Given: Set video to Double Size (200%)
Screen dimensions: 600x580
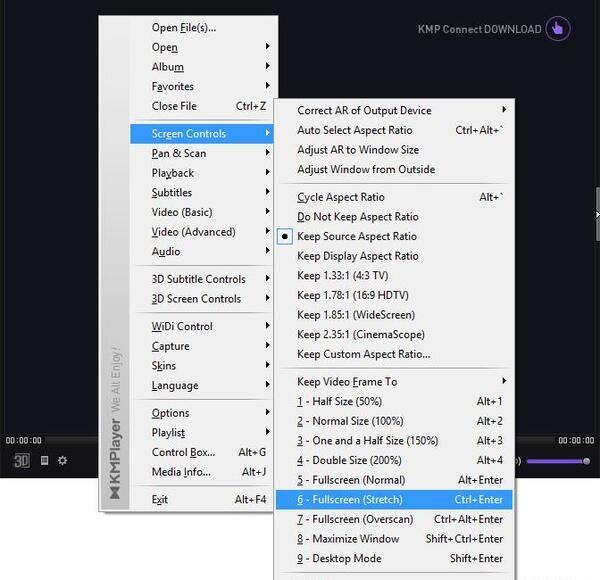Looking at the screenshot, I should click(x=394, y=460).
